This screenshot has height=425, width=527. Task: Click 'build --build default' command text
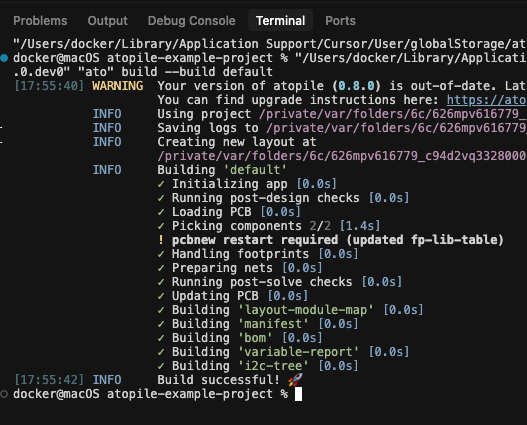197,72
